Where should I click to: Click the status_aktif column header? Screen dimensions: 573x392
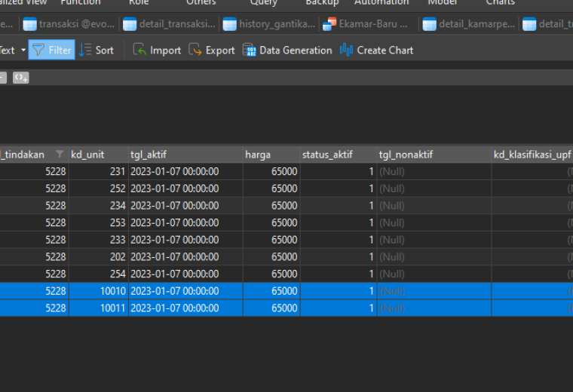[x=339, y=155]
